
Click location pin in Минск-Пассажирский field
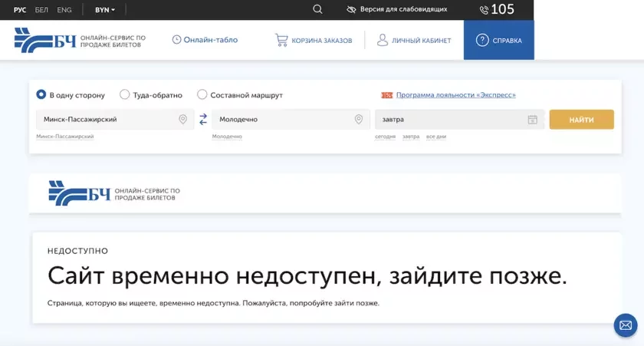pyautogui.click(x=182, y=120)
